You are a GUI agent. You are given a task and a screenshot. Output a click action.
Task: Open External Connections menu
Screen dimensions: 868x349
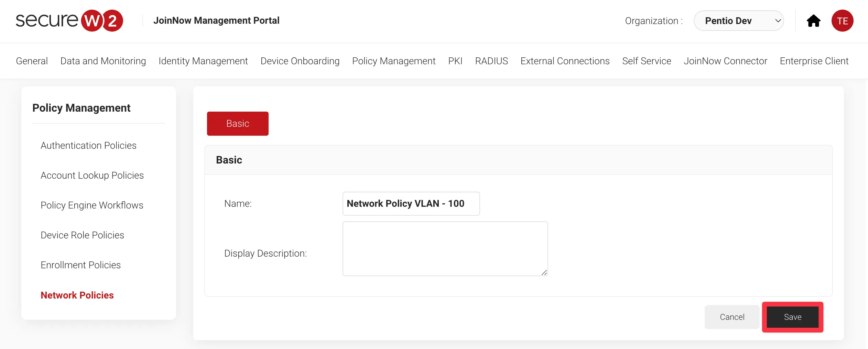coord(565,61)
